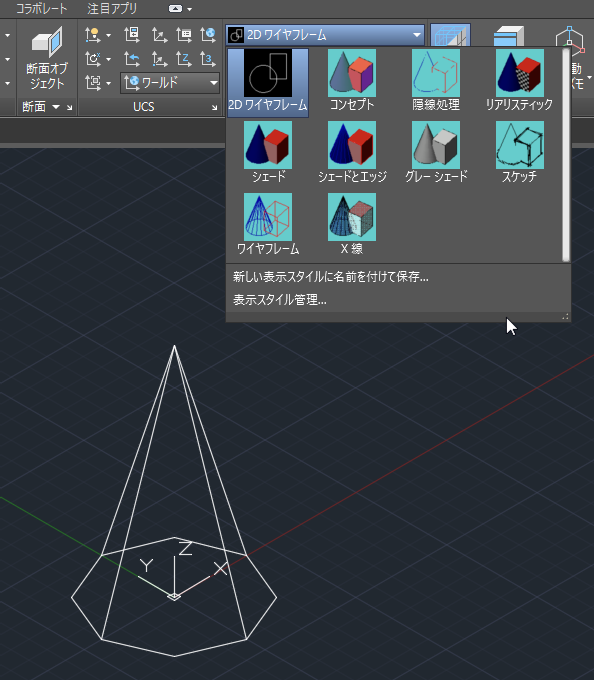Open the 注目アプリ ribbon tab
The image size is (594, 680).
(112, 9)
